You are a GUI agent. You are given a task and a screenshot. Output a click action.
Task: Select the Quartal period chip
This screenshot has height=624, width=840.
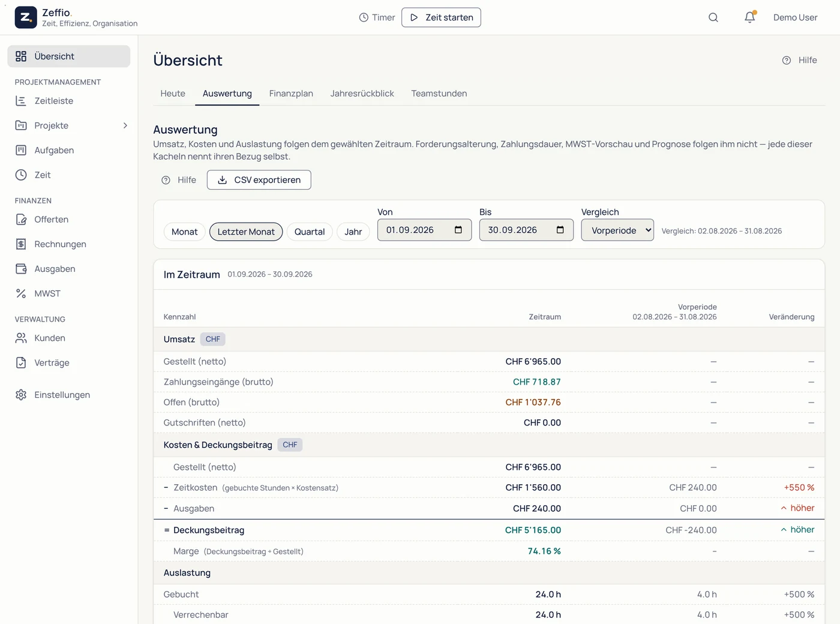point(310,232)
